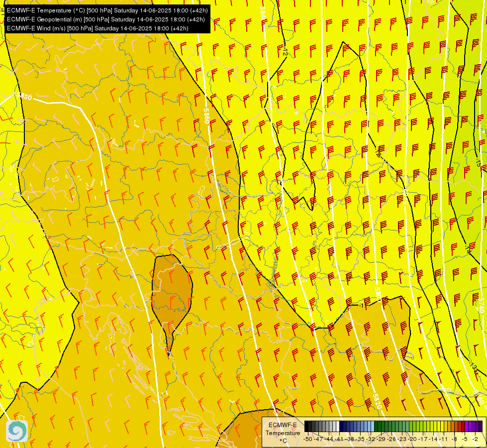Select the ECMWF-E Temperature 500 hPa title line
487x448 pixels.
[x=107, y=10]
